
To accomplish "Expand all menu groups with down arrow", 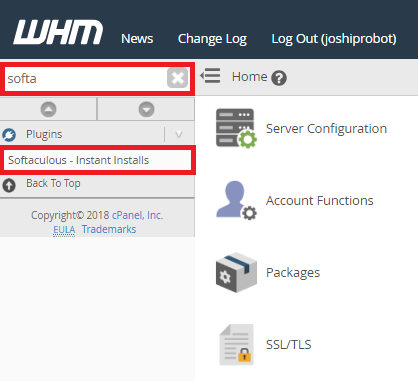I will [x=146, y=109].
